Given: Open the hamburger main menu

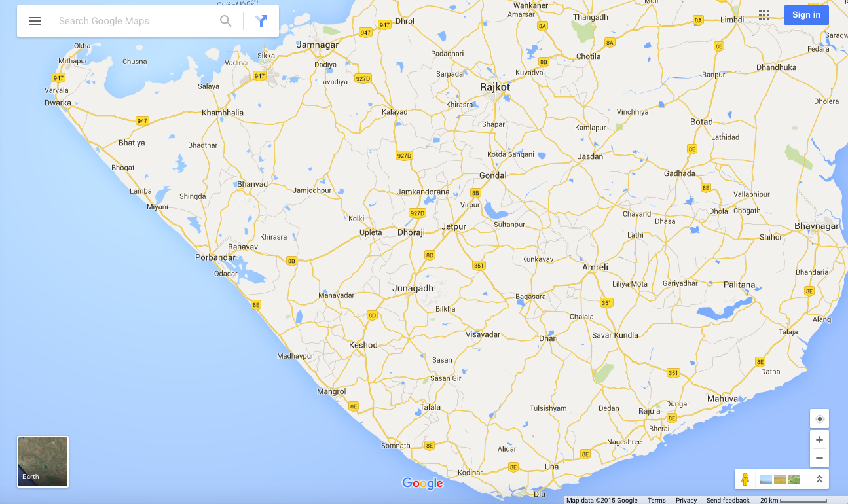Looking at the screenshot, I should pos(35,21).
